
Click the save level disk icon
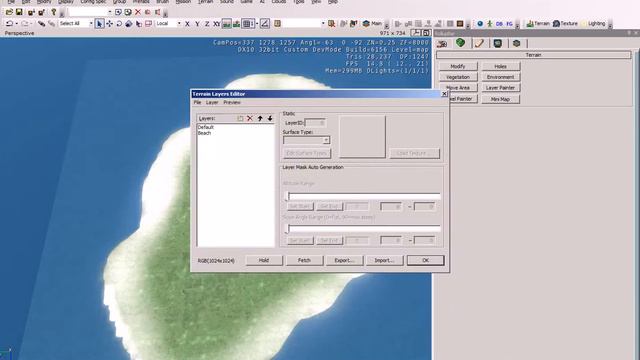[19, 12]
